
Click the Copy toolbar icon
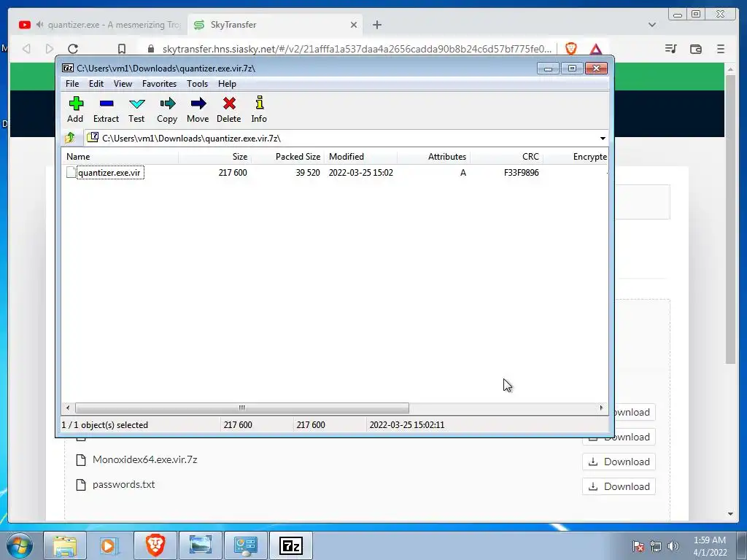(x=167, y=109)
